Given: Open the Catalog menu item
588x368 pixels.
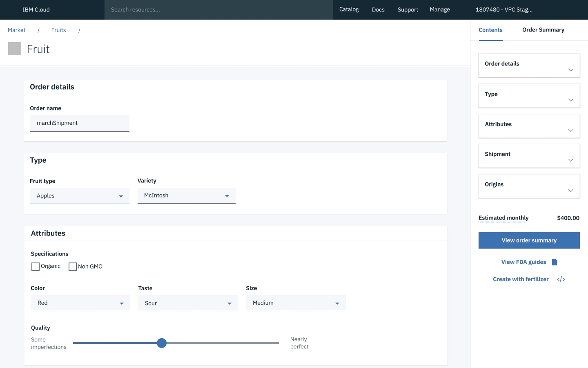Looking at the screenshot, I should tap(349, 9).
